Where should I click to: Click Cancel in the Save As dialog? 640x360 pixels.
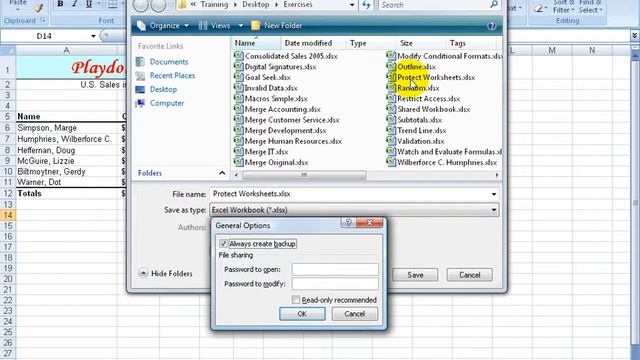tap(469, 275)
